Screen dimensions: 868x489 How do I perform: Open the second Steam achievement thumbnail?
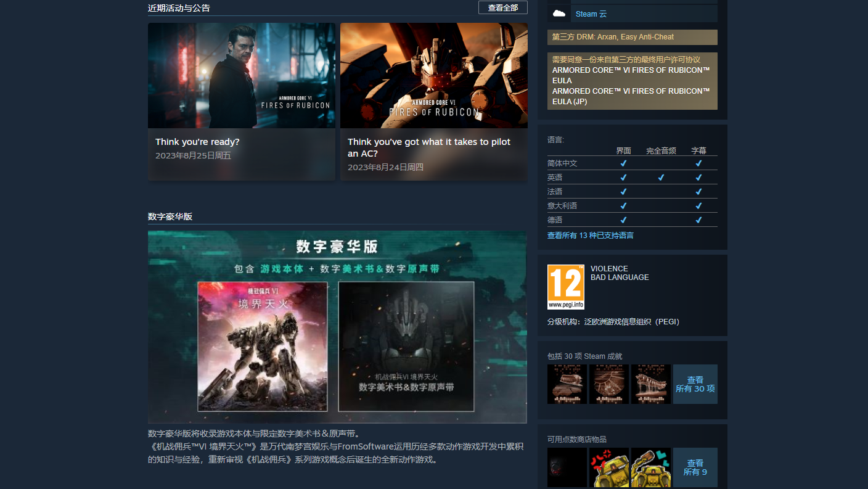[609, 384]
